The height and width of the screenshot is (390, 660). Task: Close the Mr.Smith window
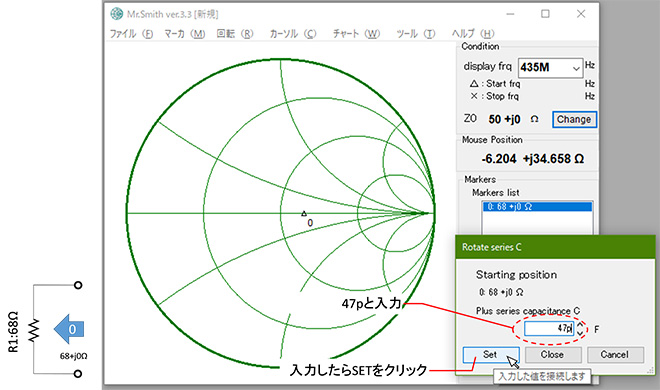(581, 14)
